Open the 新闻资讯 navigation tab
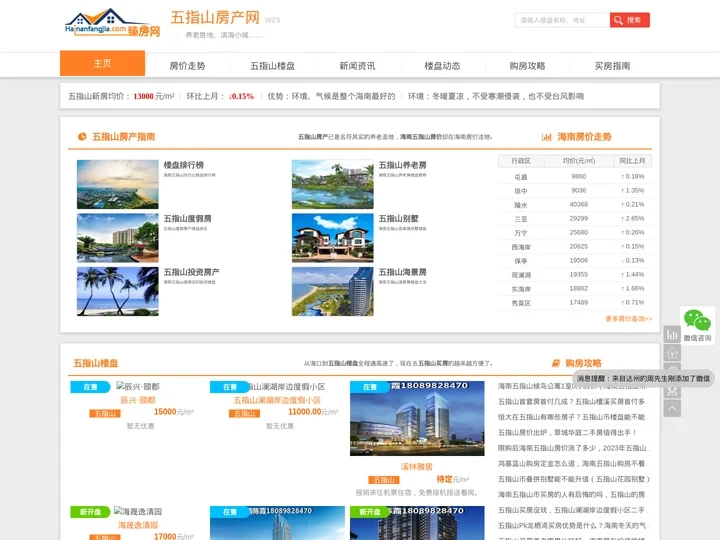Image resolution: width=720 pixels, height=540 pixels. 357,66
